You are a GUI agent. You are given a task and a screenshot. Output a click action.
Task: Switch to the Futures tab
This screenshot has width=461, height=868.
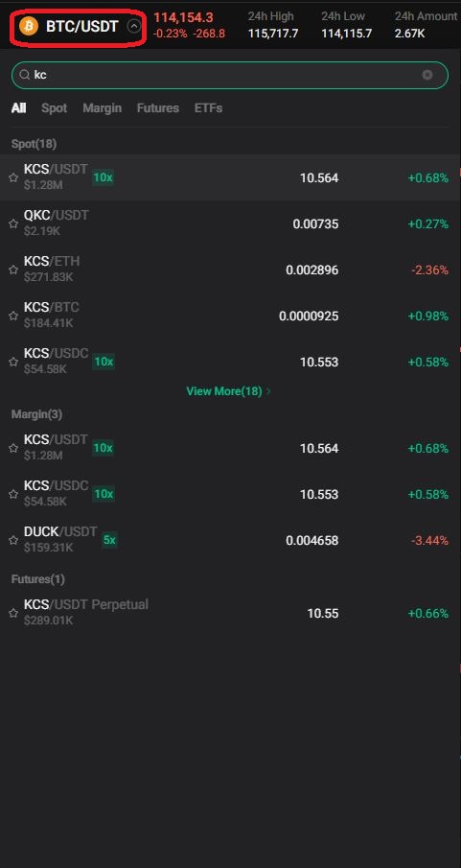(158, 108)
